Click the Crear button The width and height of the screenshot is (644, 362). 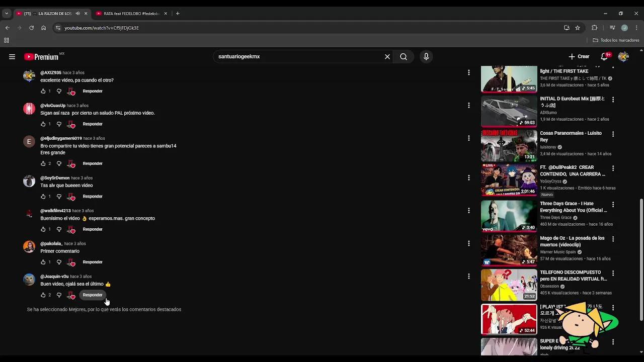pos(579,56)
